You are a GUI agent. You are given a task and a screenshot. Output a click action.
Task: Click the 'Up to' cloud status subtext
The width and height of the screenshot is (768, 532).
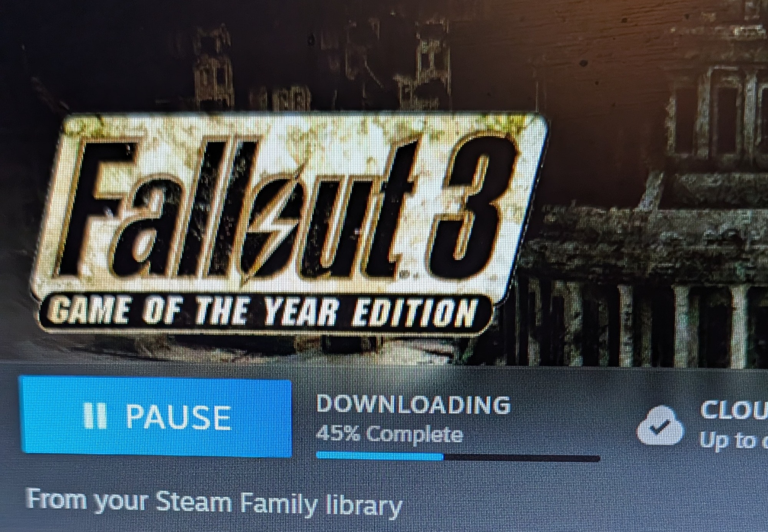pos(733,440)
